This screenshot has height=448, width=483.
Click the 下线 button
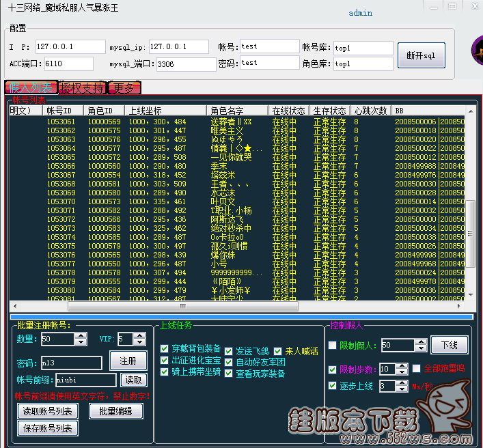click(x=450, y=345)
